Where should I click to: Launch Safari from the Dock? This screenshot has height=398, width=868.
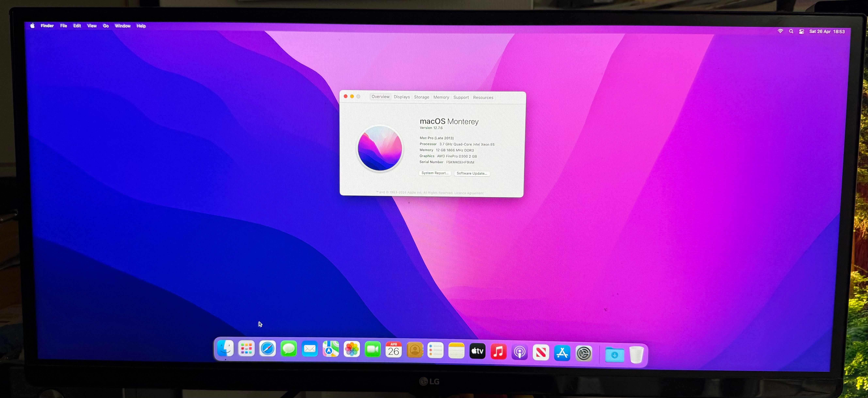(x=268, y=349)
